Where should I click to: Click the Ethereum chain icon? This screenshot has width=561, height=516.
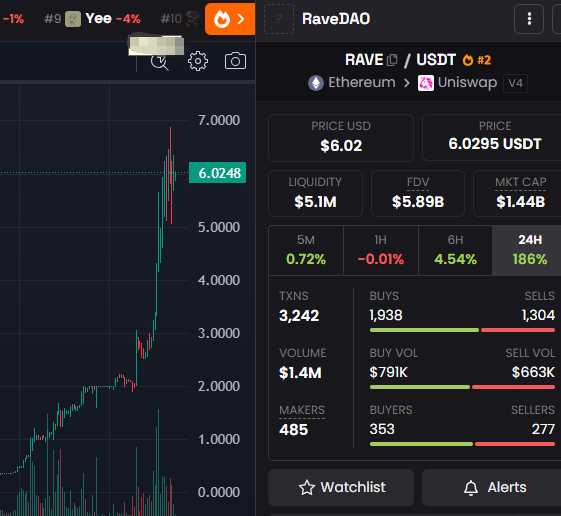316,83
